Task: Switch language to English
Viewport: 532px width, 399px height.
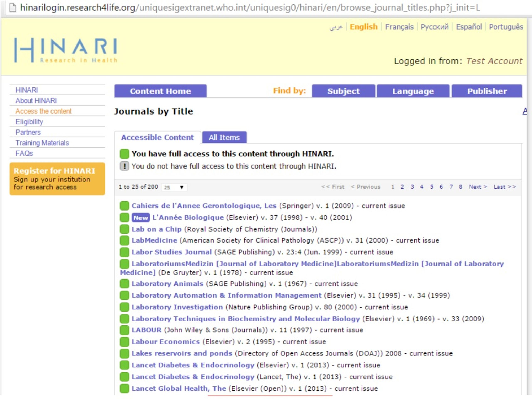Action: pos(364,27)
